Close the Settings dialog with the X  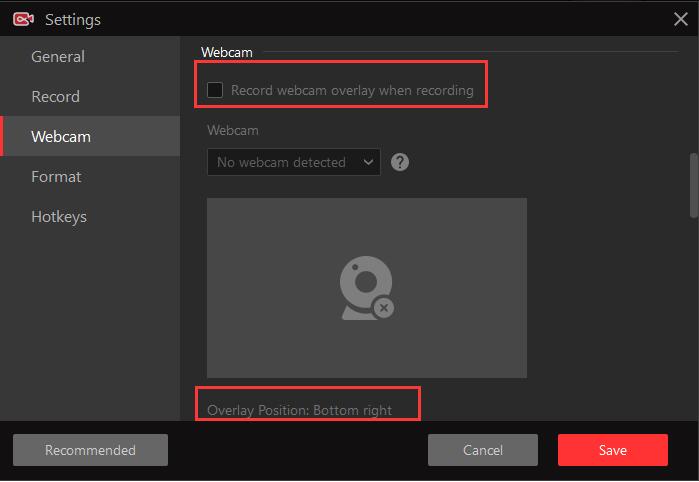pos(680,19)
